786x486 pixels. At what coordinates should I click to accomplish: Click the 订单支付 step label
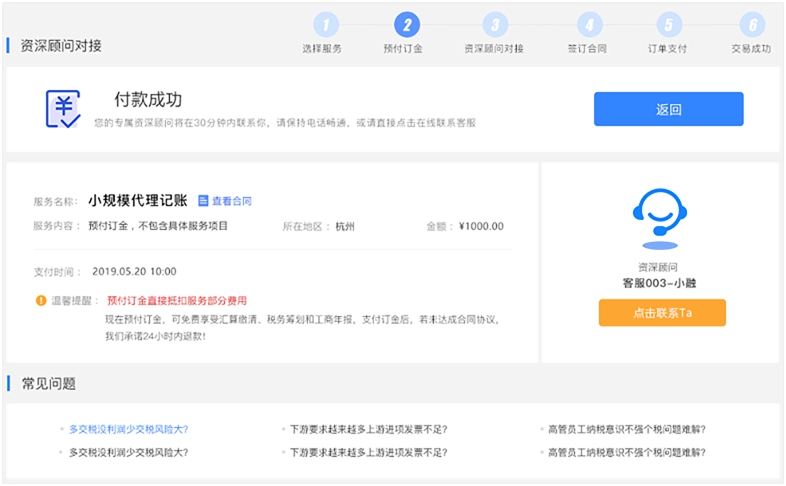[x=667, y=49]
